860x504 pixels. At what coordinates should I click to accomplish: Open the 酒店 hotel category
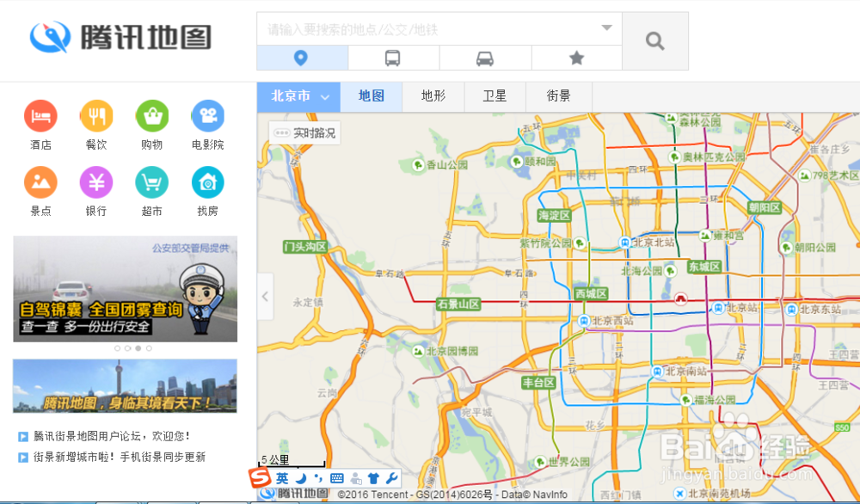40,116
